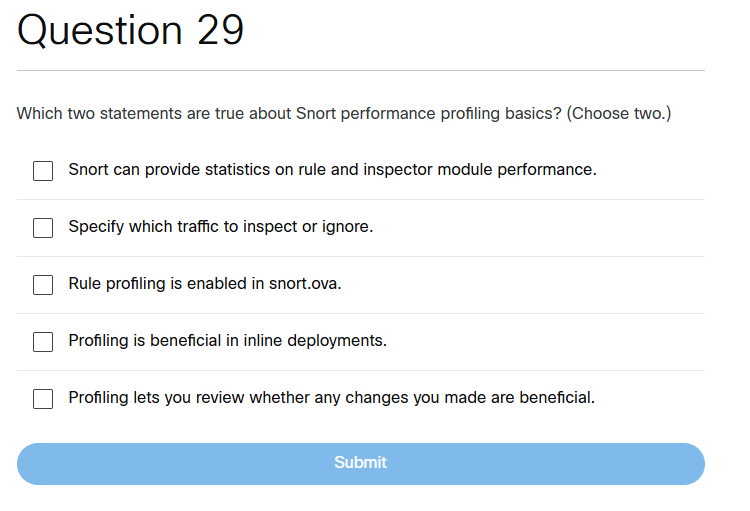The width and height of the screenshot is (750, 511).
Task: Click the divider line under the Question 29 heading
Action: 361,71
